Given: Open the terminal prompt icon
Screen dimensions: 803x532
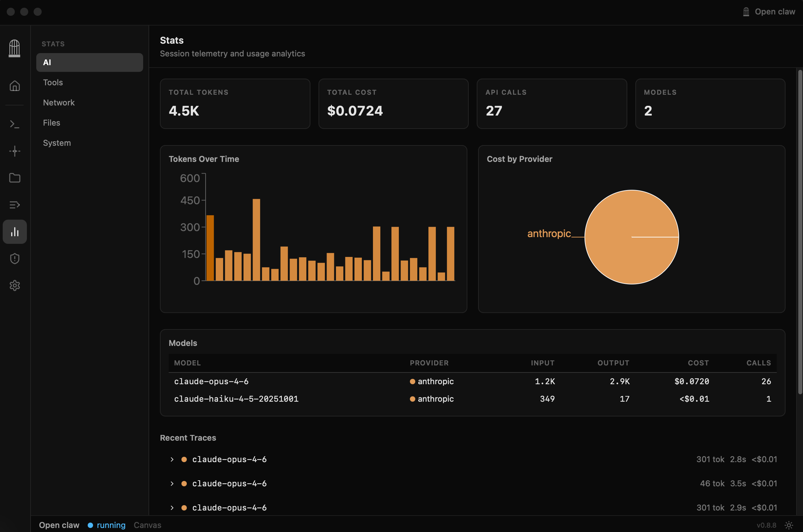Looking at the screenshot, I should coord(14,124).
